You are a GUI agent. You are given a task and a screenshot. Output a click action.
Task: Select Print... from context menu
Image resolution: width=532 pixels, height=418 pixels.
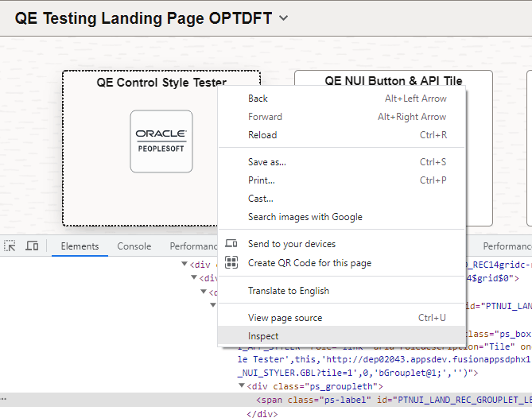point(341,180)
